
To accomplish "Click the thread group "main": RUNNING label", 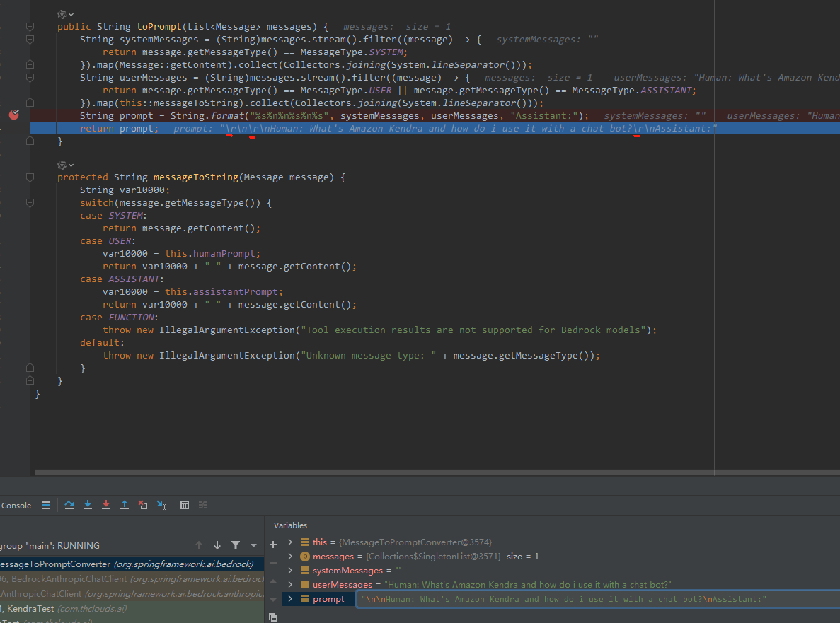I will pos(50,545).
